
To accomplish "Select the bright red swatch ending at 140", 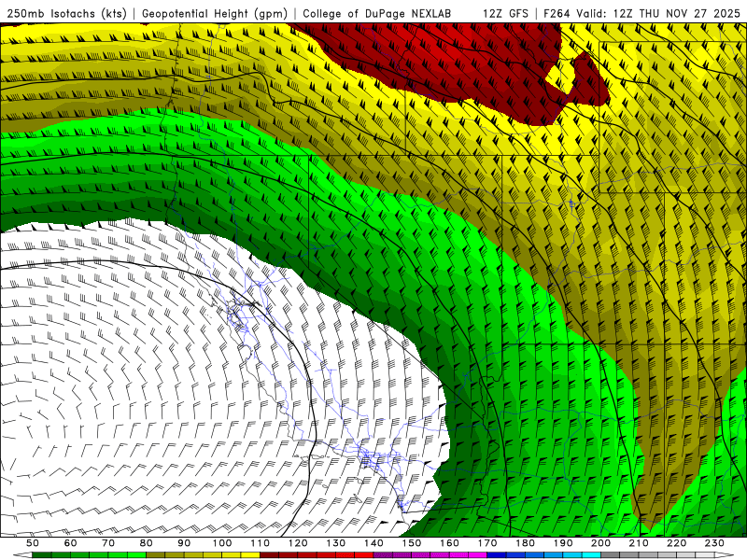I will (364, 555).
